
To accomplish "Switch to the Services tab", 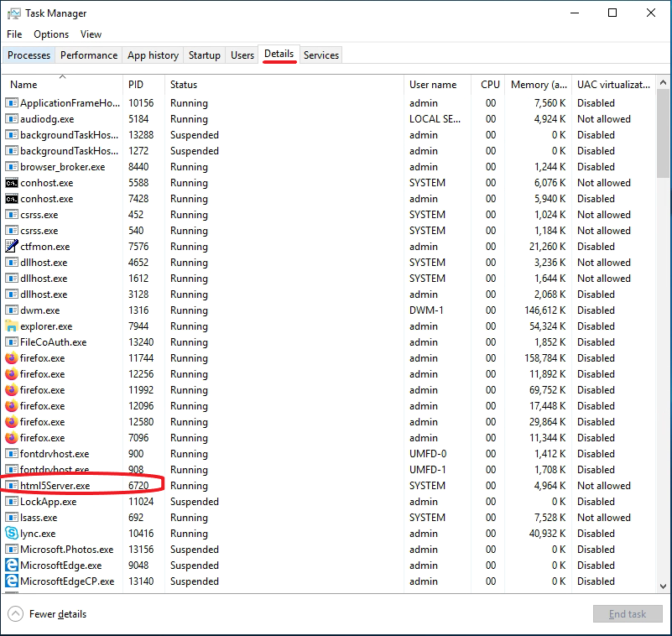I will [x=321, y=55].
